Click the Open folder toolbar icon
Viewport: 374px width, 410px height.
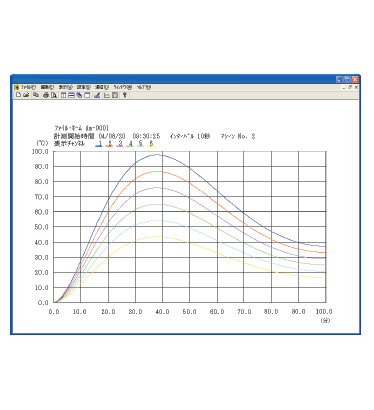coord(26,95)
